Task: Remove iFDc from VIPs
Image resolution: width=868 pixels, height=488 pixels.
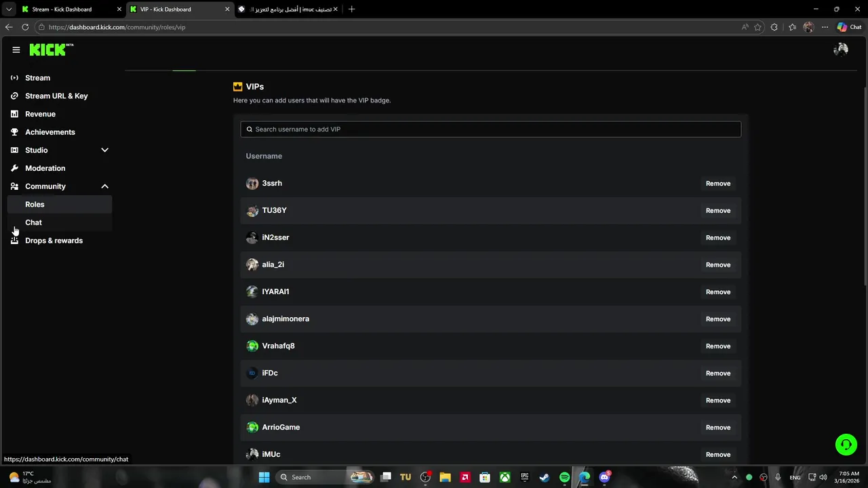Action: tap(718, 373)
